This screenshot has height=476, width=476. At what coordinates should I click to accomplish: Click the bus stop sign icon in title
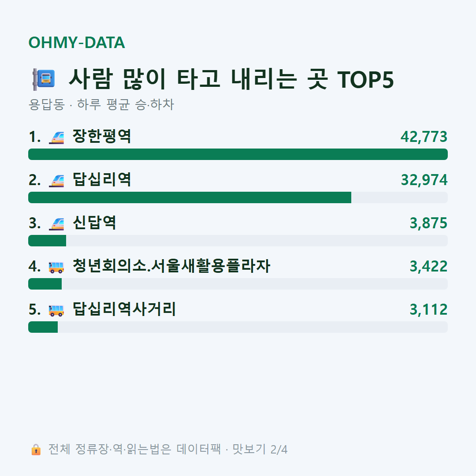(x=44, y=79)
